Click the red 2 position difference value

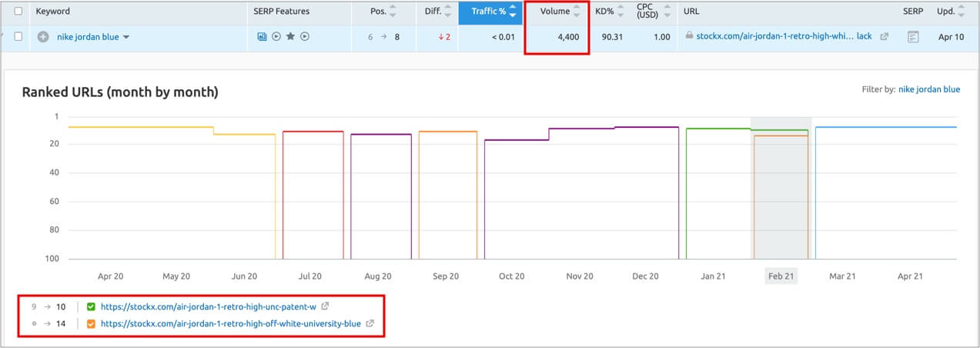[444, 36]
